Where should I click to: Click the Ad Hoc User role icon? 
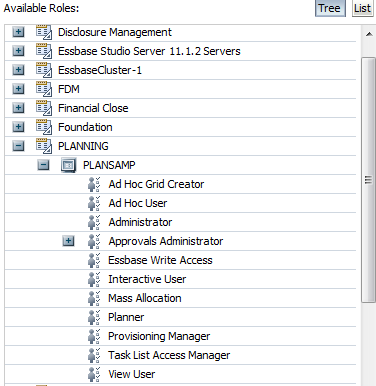point(94,203)
